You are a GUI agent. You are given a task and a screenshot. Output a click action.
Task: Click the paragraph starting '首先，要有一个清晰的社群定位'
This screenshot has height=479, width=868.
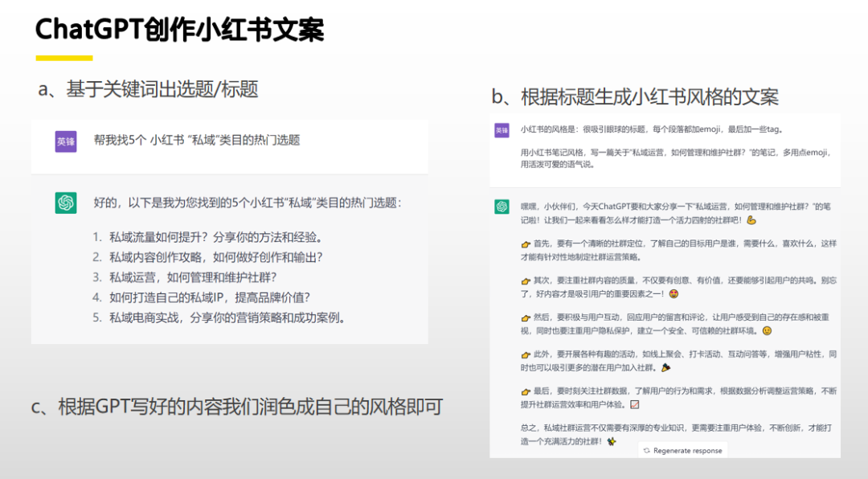click(678, 250)
